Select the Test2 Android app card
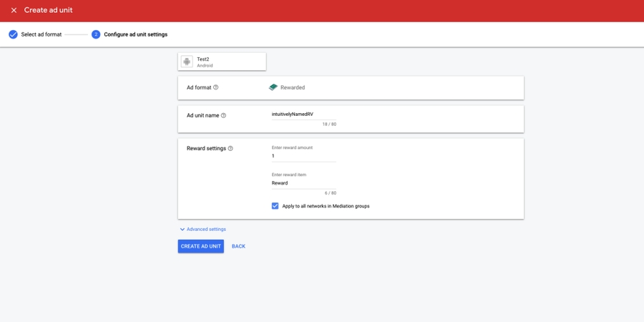 [x=222, y=62]
